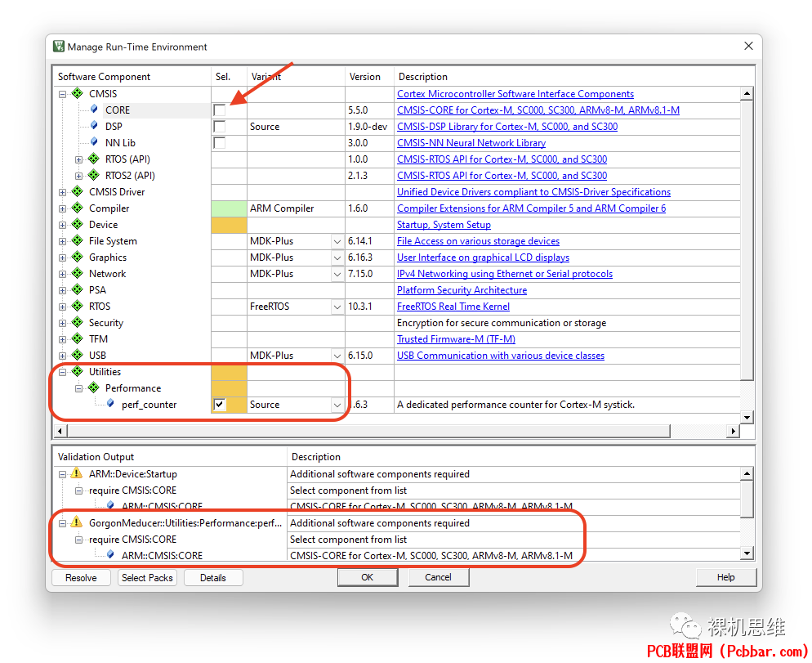Click the blue gem icon beside CORE
This screenshot has width=812, height=663.
point(94,110)
